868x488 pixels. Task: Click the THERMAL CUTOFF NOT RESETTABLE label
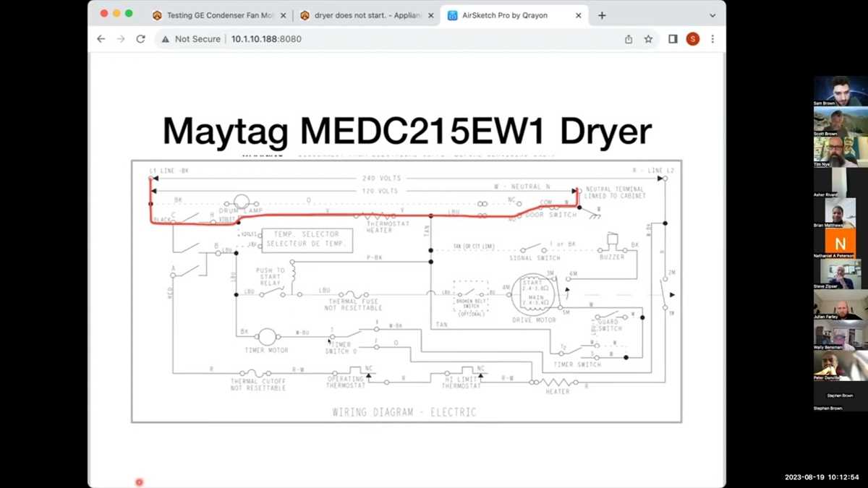[258, 385]
